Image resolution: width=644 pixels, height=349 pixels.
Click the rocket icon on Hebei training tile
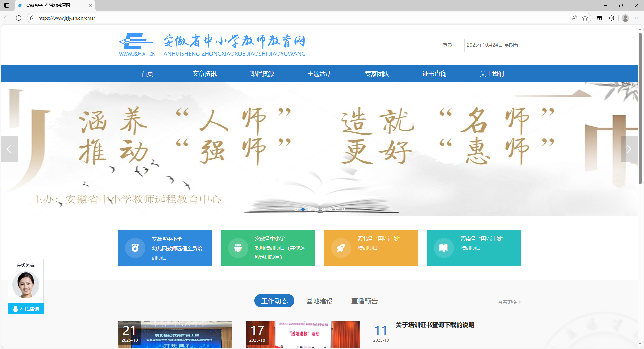[x=341, y=248]
